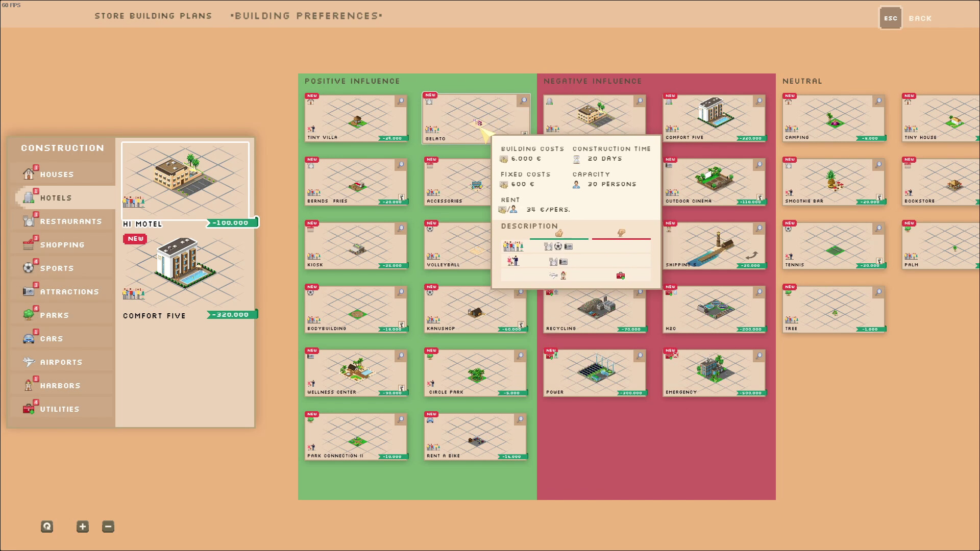
Task: Select the Building Preferences tab
Action: pyautogui.click(x=307, y=16)
